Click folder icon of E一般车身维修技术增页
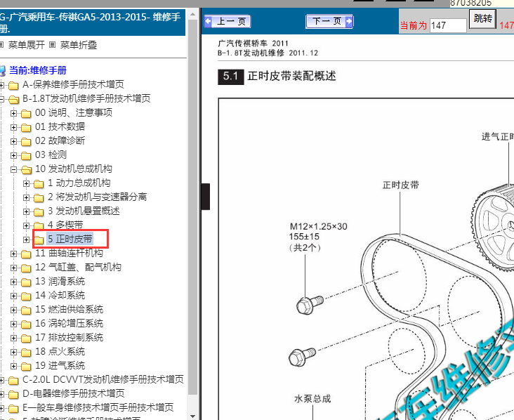The height and width of the screenshot is (420, 514). pos(13,409)
